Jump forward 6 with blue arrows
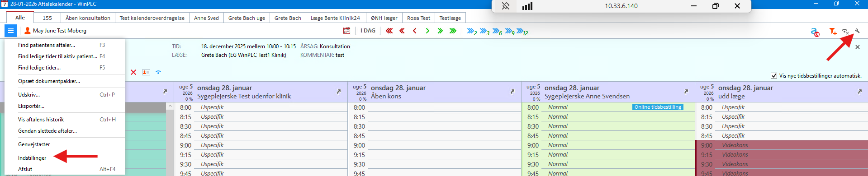The width and height of the screenshot is (868, 176). coord(497,31)
